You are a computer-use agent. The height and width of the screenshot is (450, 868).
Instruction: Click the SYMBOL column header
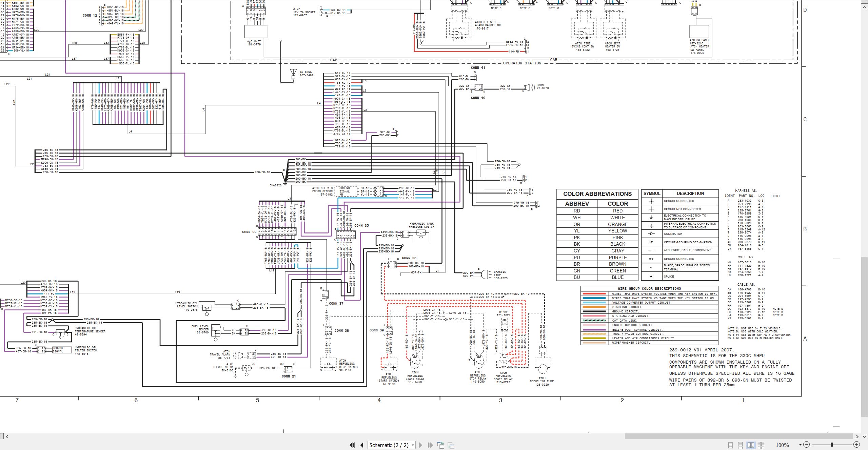(x=652, y=193)
